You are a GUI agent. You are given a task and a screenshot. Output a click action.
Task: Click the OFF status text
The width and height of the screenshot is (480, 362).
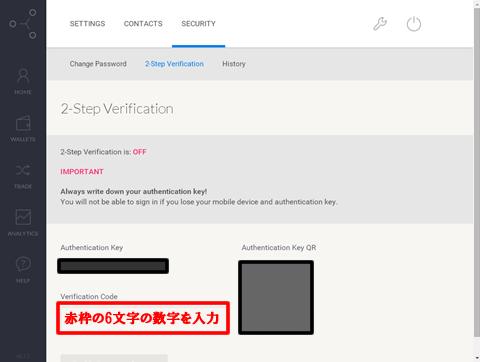pyautogui.click(x=140, y=152)
